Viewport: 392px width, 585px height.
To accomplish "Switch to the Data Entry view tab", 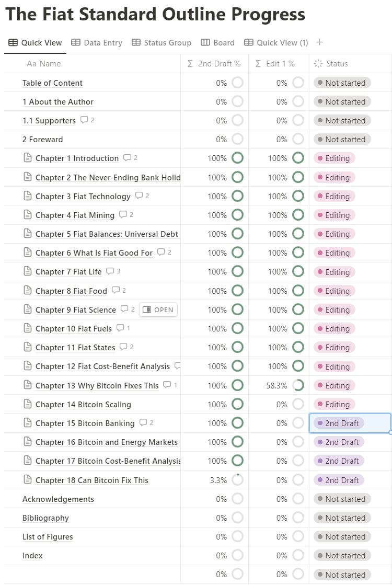I will tap(97, 42).
